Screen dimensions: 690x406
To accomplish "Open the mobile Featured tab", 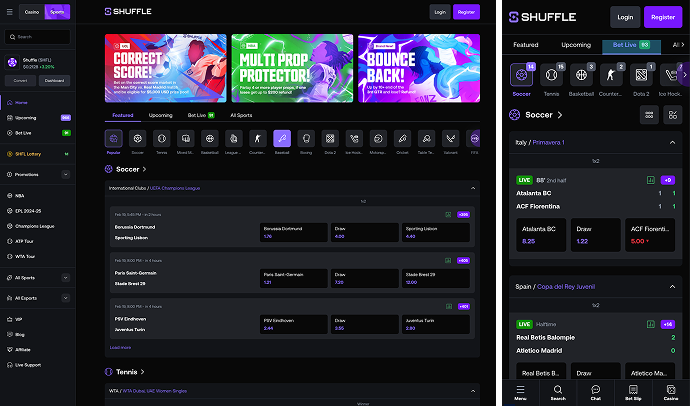I will (x=526, y=45).
